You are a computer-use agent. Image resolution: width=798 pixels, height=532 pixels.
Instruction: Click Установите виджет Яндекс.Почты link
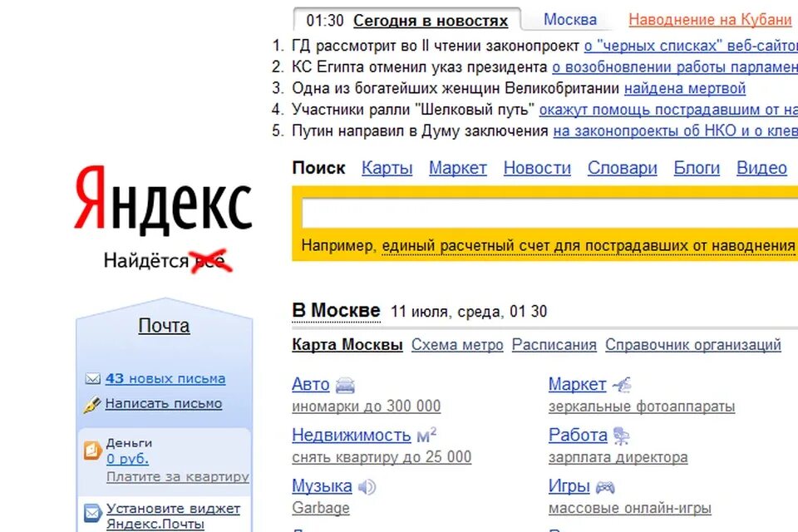point(173,515)
